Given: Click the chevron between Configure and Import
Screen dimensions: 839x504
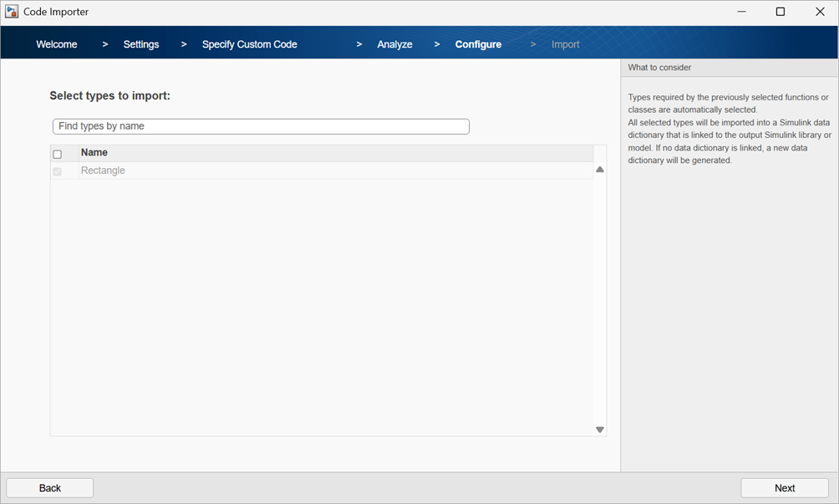Looking at the screenshot, I should pyautogui.click(x=532, y=43).
